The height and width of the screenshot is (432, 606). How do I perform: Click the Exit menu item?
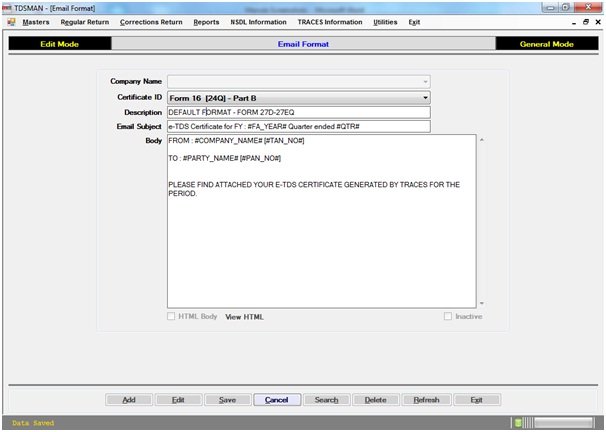pyautogui.click(x=414, y=22)
